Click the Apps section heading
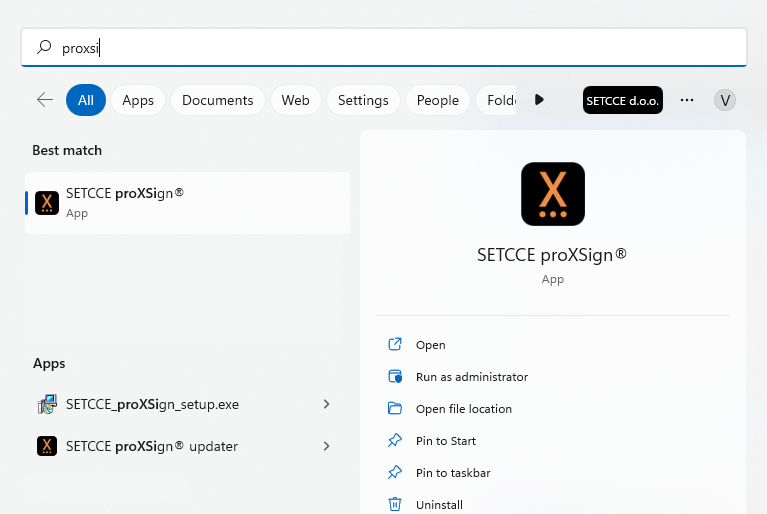767x514 pixels. coord(49,363)
